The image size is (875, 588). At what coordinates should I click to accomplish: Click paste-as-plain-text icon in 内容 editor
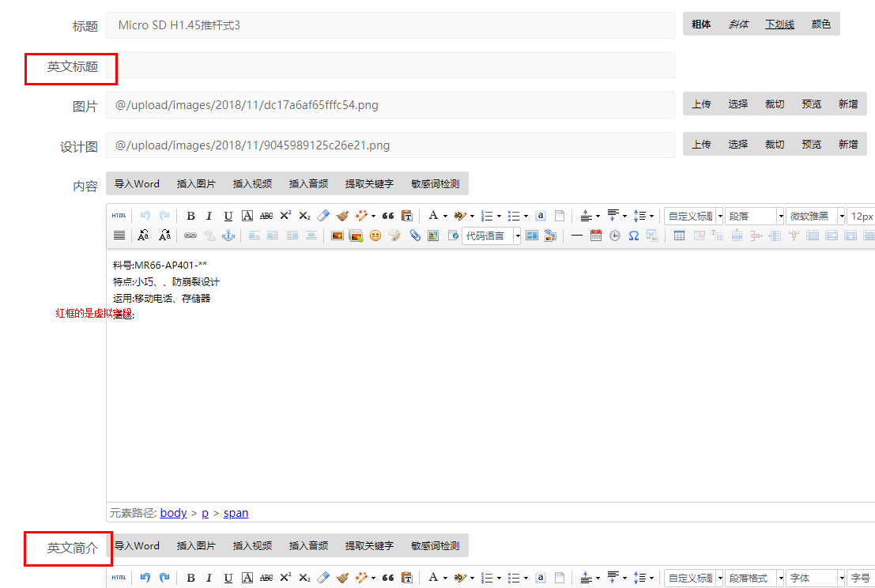pyautogui.click(x=407, y=215)
